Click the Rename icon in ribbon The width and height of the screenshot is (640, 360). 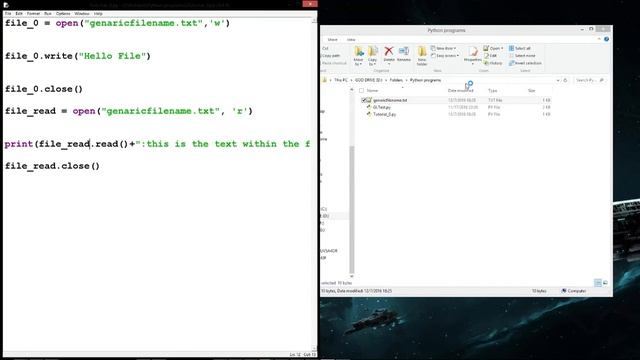[x=404, y=51]
